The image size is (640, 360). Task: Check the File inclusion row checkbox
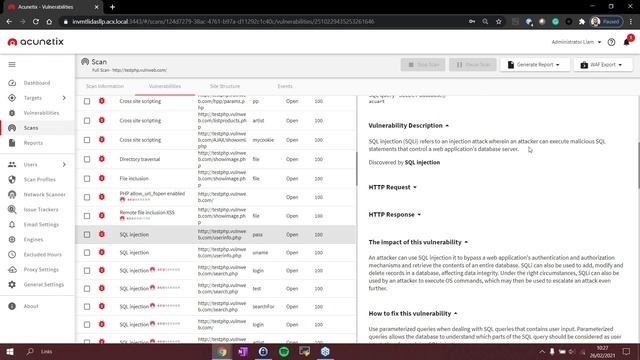pyautogui.click(x=87, y=178)
